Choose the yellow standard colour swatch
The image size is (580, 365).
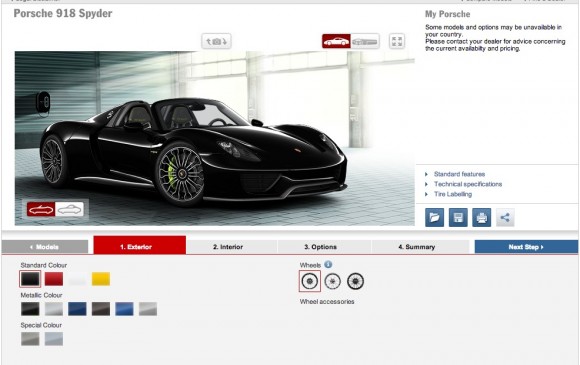click(101, 279)
